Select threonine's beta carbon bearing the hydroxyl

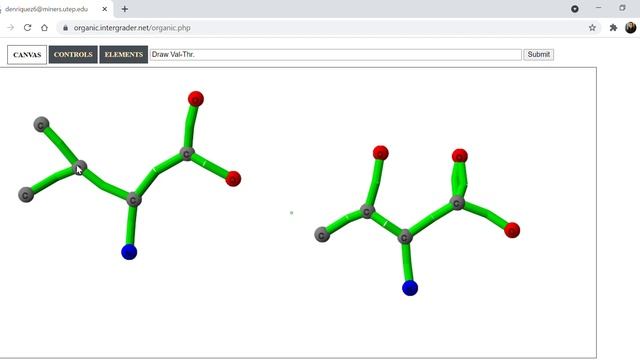click(x=367, y=211)
